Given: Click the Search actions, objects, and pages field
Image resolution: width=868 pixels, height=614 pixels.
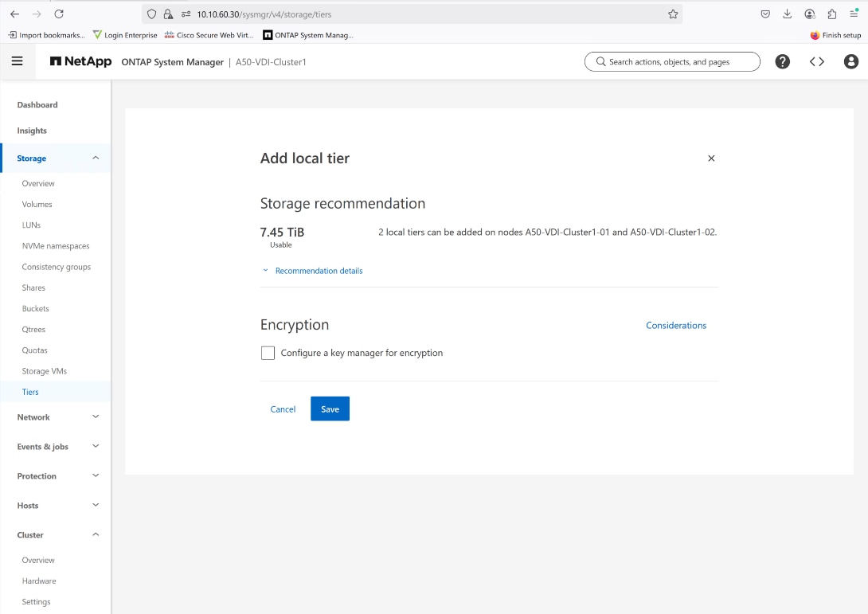Looking at the screenshot, I should click(x=672, y=61).
